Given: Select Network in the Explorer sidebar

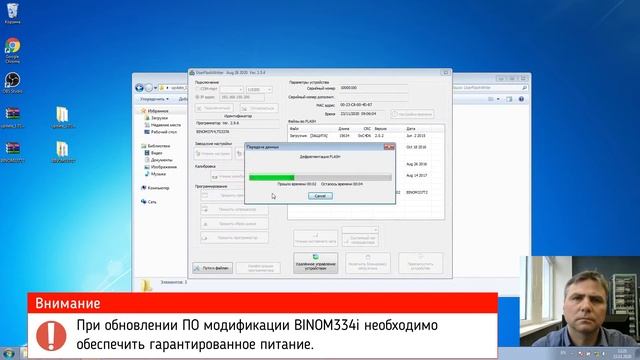Looking at the screenshot, I should coord(151,202).
